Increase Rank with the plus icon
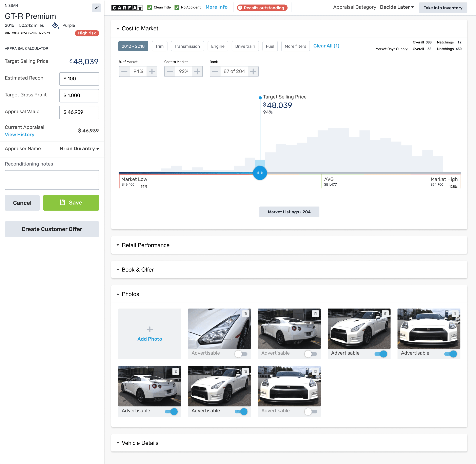The image size is (476, 464). pyautogui.click(x=253, y=71)
